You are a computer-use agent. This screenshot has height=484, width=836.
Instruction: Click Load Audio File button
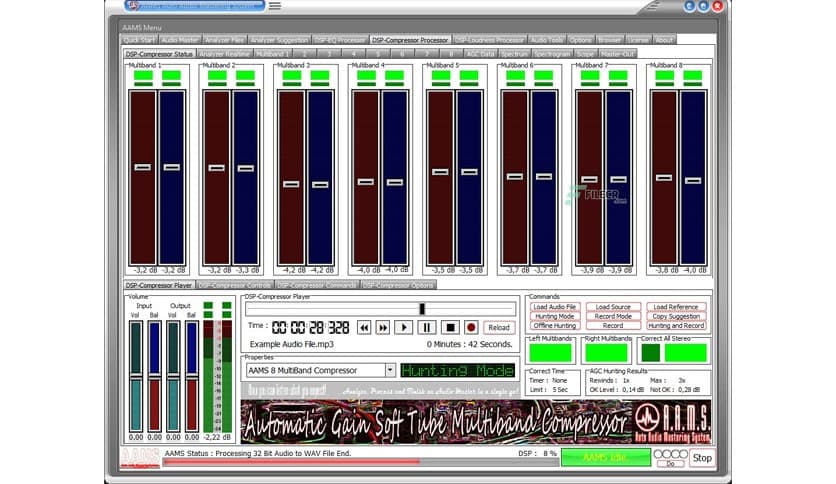(554, 307)
